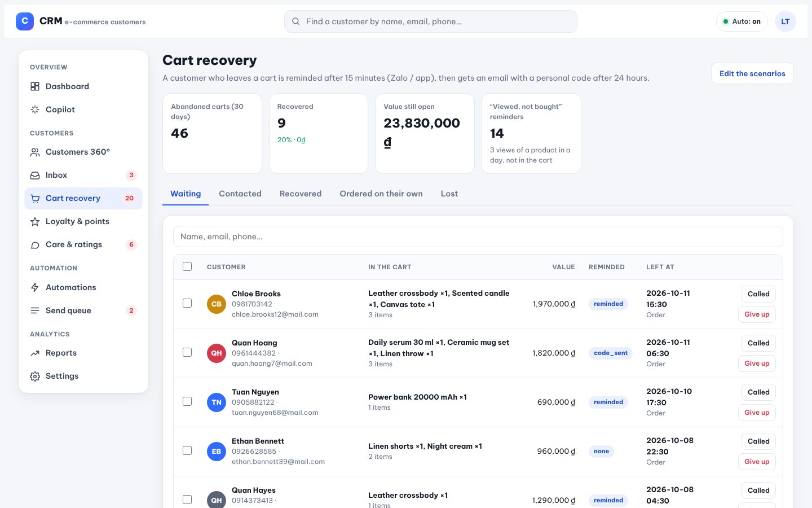This screenshot has width=812, height=508.
Task: Mark Chloe Brooks as Called
Action: pos(758,294)
